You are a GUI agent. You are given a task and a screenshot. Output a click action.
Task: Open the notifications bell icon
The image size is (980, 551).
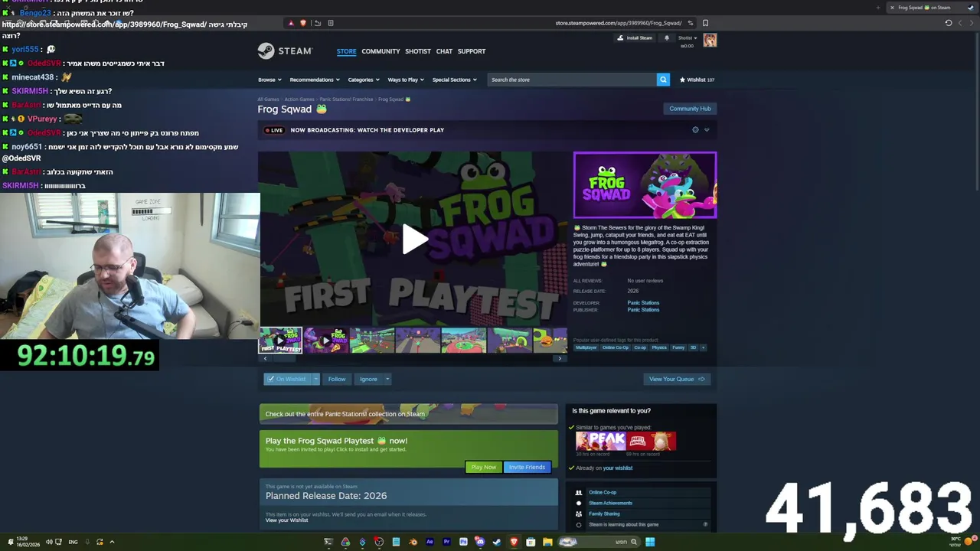point(667,37)
